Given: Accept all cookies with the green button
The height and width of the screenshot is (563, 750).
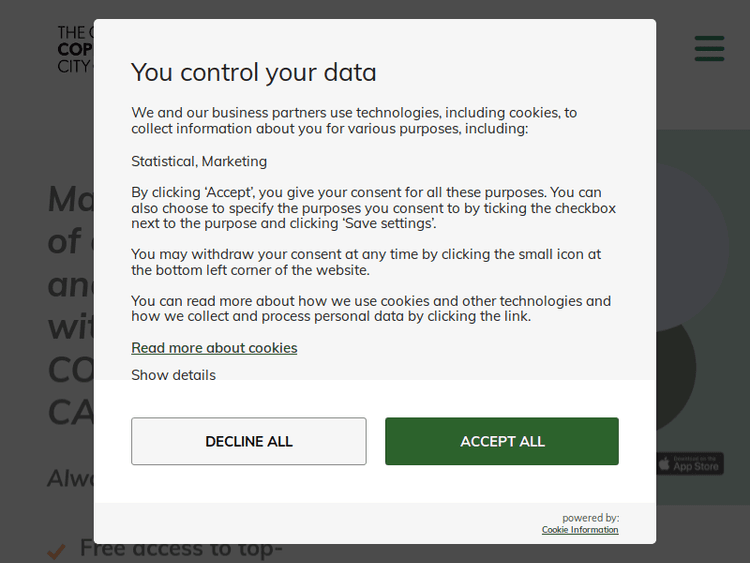Looking at the screenshot, I should point(501,441).
